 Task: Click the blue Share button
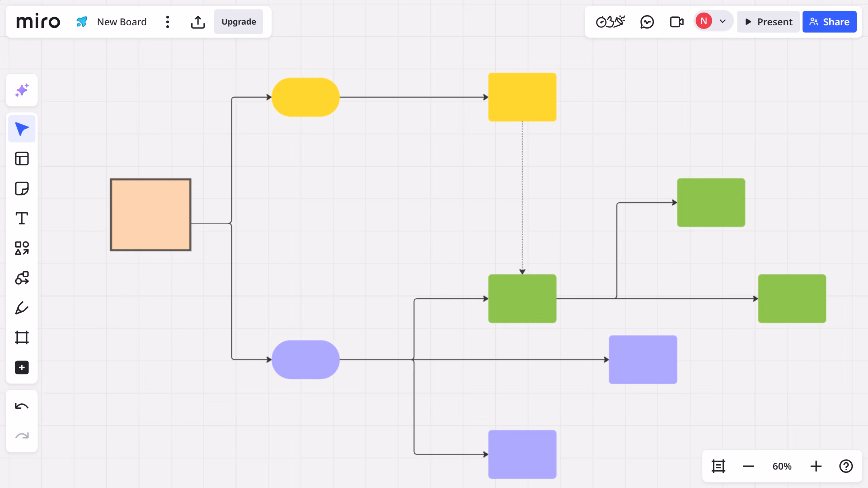pos(830,22)
